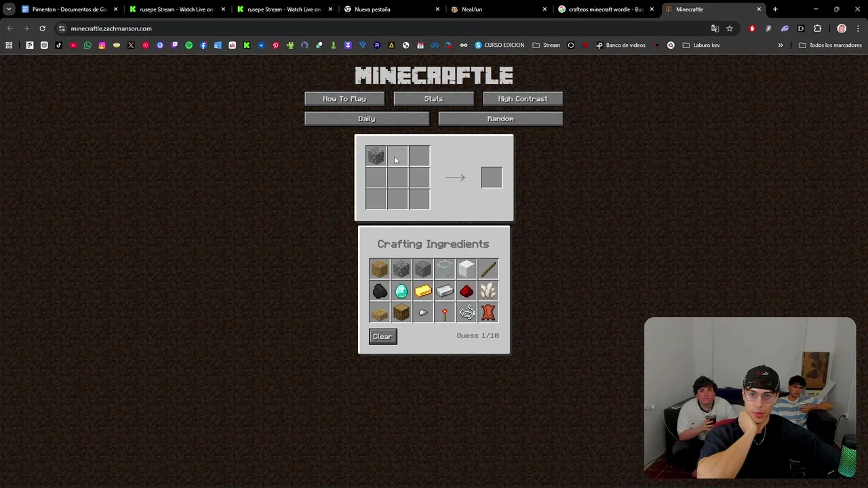The width and height of the screenshot is (868, 488).
Task: Open the TikTok bookmark
Action: (x=59, y=45)
